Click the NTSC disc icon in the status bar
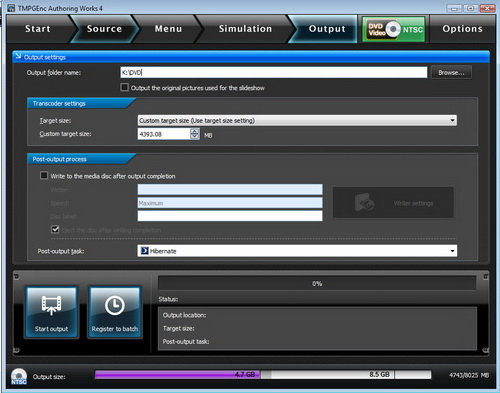 (x=19, y=377)
